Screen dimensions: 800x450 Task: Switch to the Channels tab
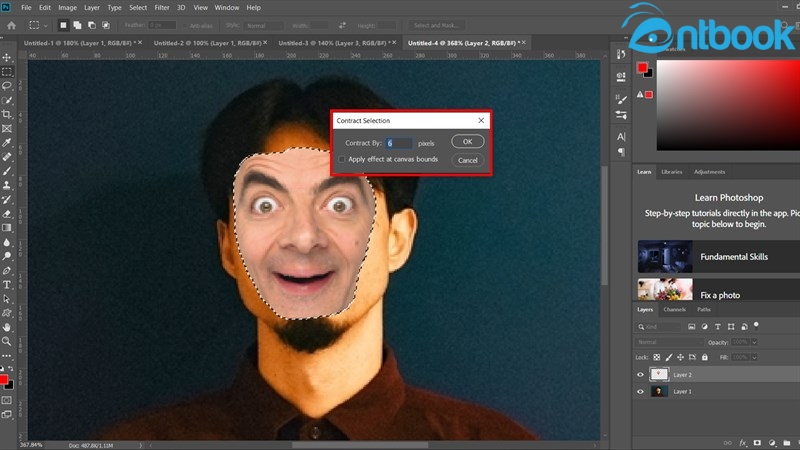(x=674, y=309)
